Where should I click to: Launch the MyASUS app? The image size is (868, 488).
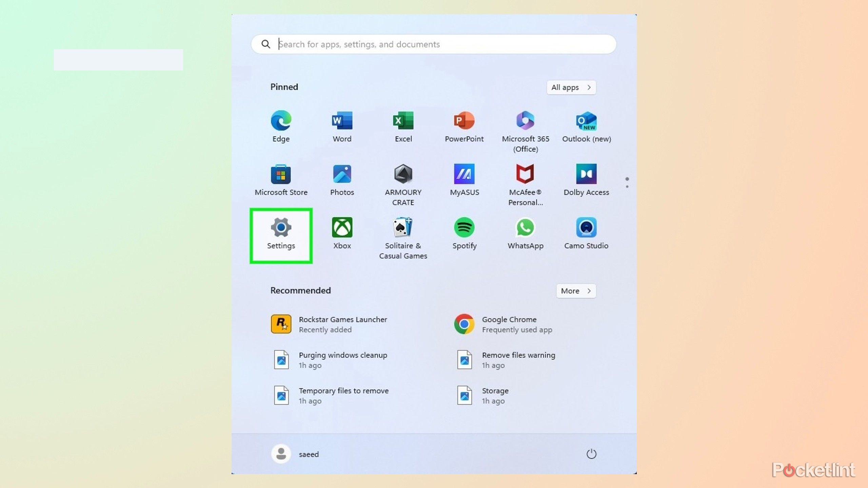[464, 180]
